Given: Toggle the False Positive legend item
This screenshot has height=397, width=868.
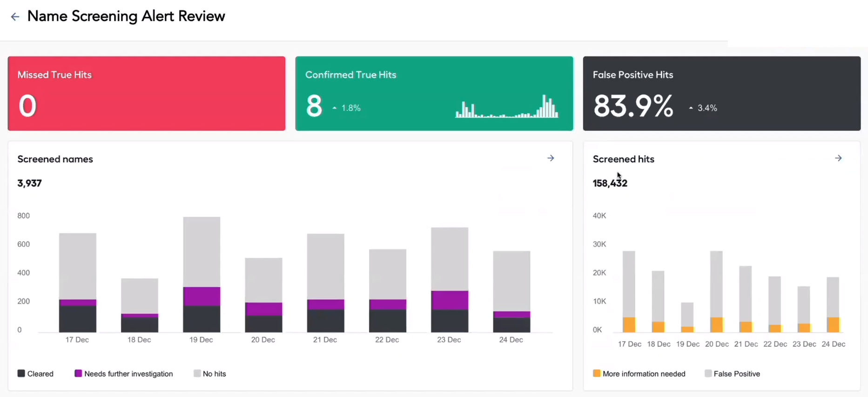Looking at the screenshot, I should click(x=732, y=374).
